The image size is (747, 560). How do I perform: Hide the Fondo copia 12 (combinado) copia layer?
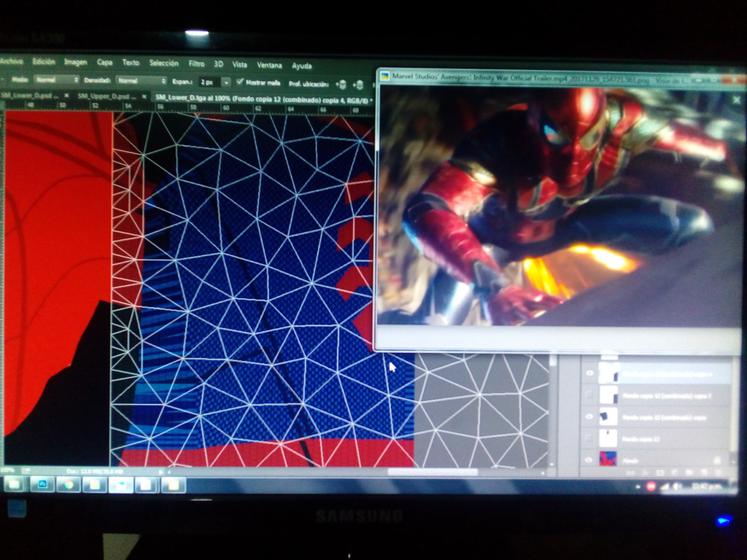589,416
